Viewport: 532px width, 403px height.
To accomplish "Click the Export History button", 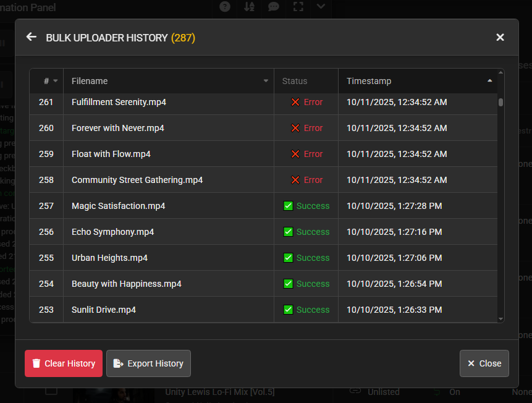I will click(148, 363).
